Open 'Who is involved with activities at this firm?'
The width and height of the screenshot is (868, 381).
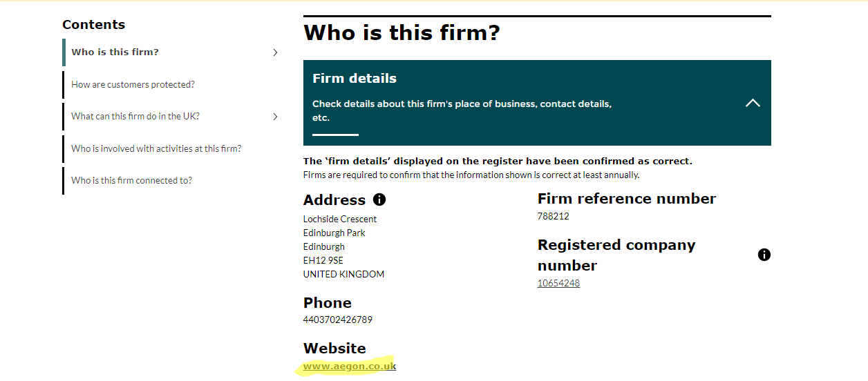coord(156,148)
